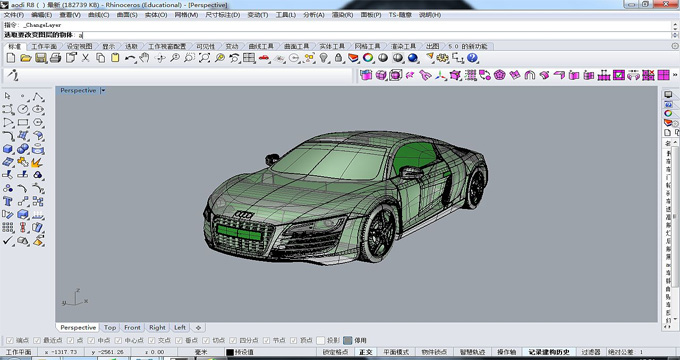Toggle 物件锁点 in status bar

434,352
